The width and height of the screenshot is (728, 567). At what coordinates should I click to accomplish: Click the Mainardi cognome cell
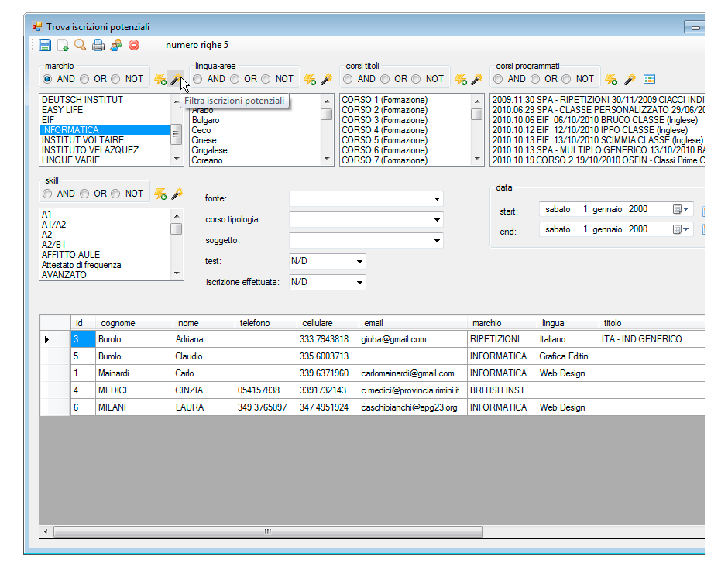point(134,373)
